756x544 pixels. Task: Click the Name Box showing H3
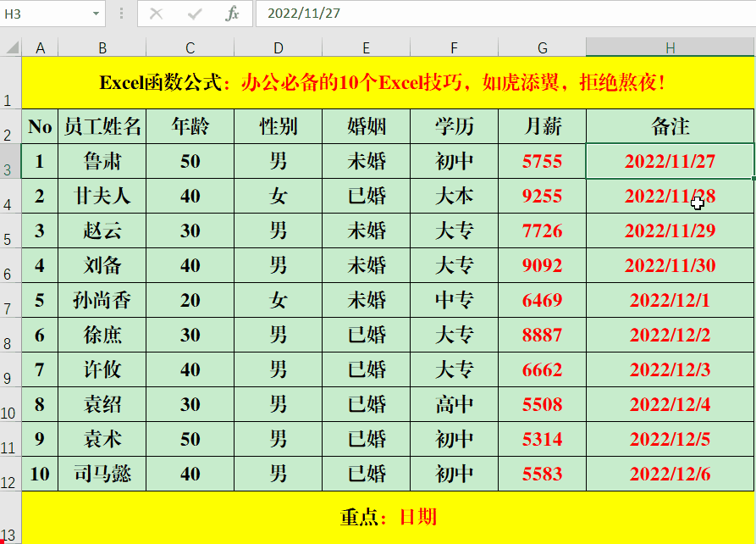(x=42, y=14)
